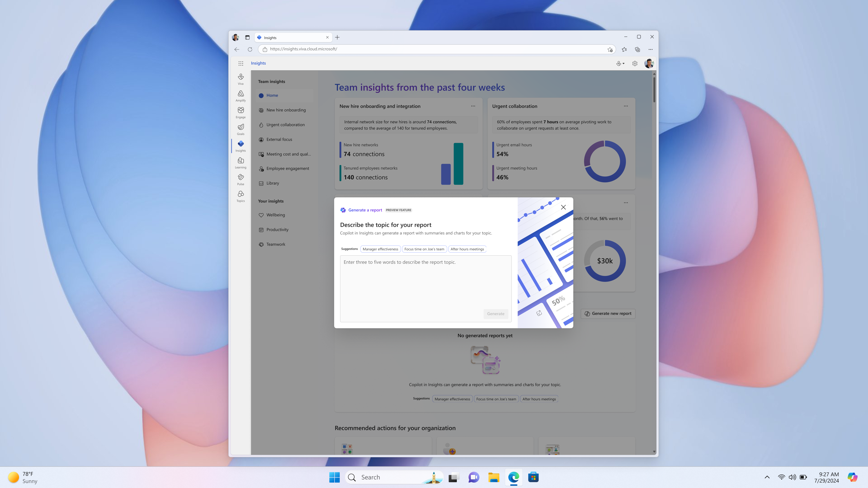Open Meeting cost and quality in sidebar
This screenshot has width=868, height=488.
click(x=285, y=154)
